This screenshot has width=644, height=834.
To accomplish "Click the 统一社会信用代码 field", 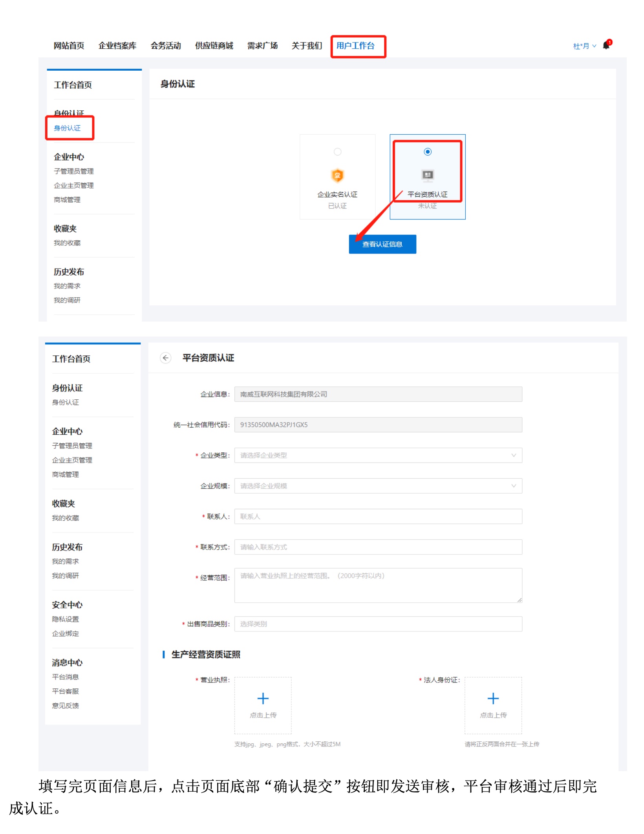I will coord(378,425).
